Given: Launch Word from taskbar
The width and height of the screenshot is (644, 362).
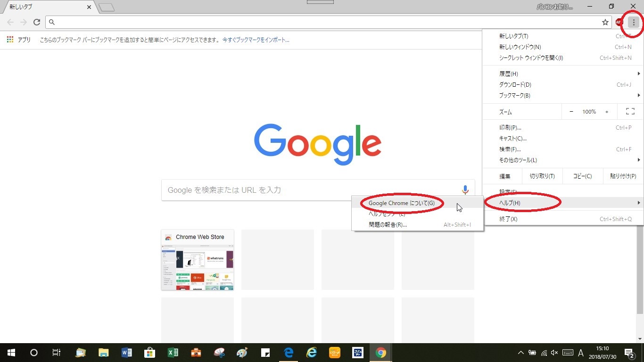Looking at the screenshot, I should pyautogui.click(x=127, y=353).
